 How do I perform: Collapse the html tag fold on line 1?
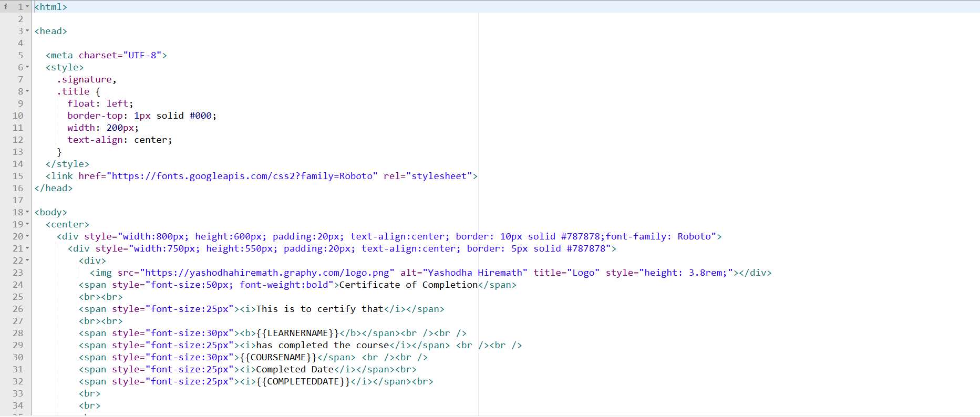(27, 7)
